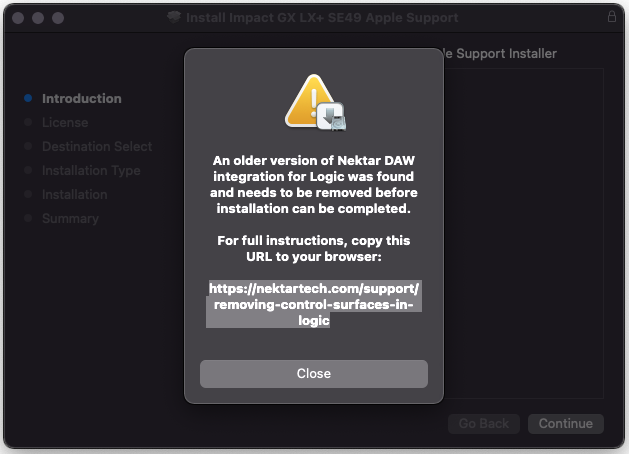Click the Install Impact GX window title
This screenshot has width=629, height=454.
(322, 18)
